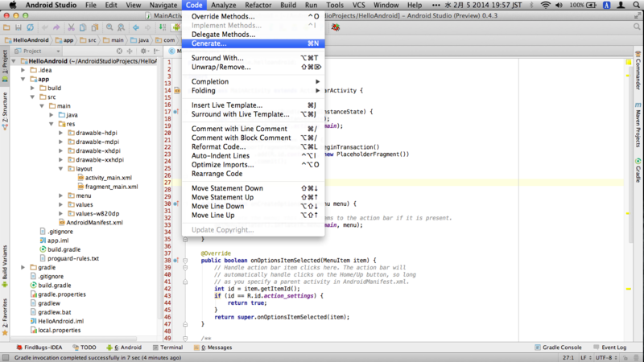This screenshot has width=644, height=362.
Task: Toggle the Event Log tool window
Action: (610, 348)
